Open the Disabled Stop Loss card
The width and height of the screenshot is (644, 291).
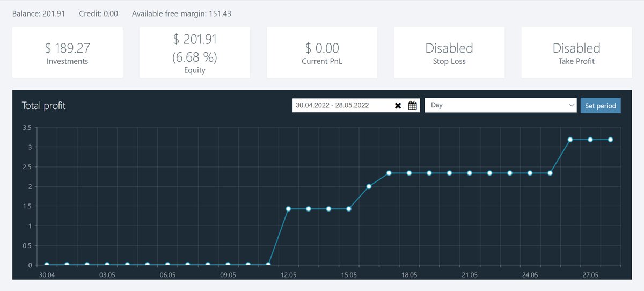(449, 53)
